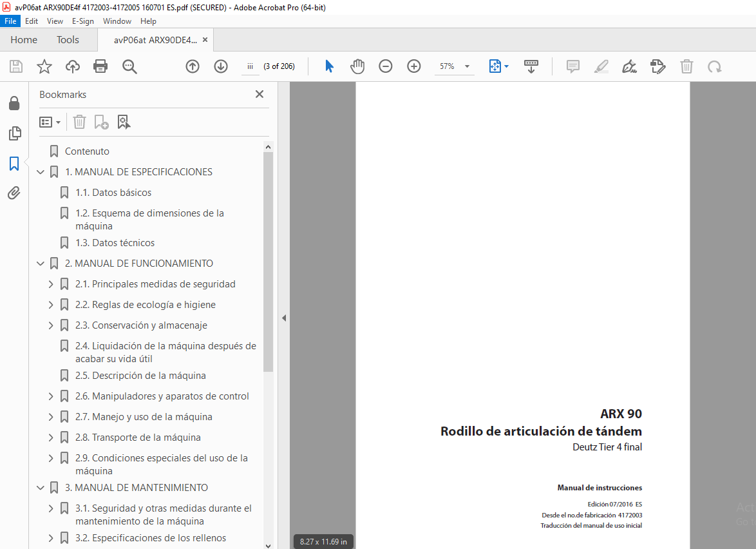Collapse 2. MANUAL DE FUNCIONAMIENTO
Screen dimensions: 756x549
[x=41, y=264]
